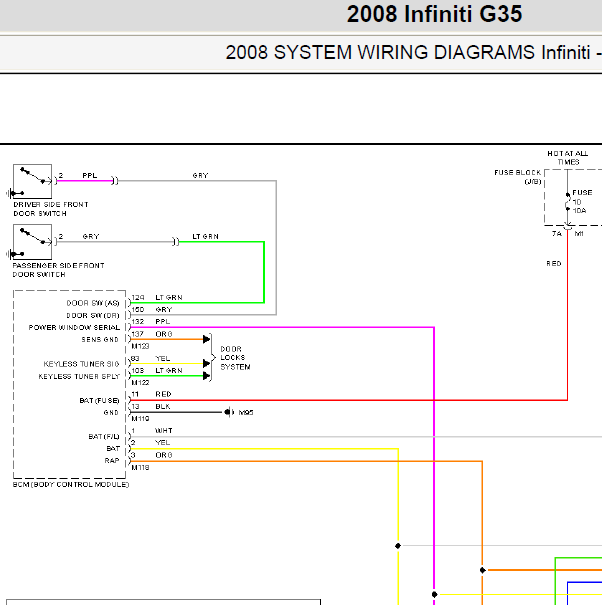602x605 pixels.
Task: Click the 'RED' label beside the vertical fuse wire
Action: pyautogui.click(x=554, y=264)
